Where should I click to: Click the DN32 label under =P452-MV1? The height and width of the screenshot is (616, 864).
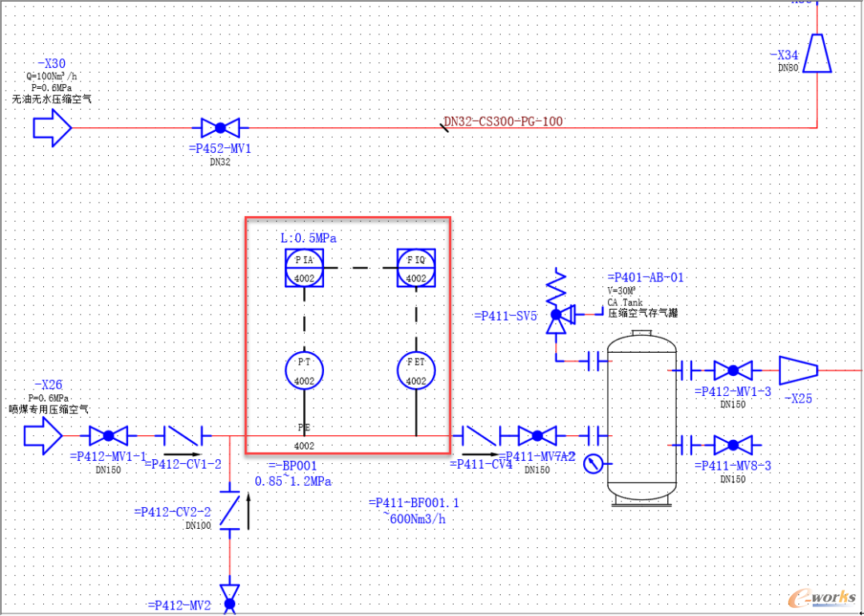coord(220,162)
